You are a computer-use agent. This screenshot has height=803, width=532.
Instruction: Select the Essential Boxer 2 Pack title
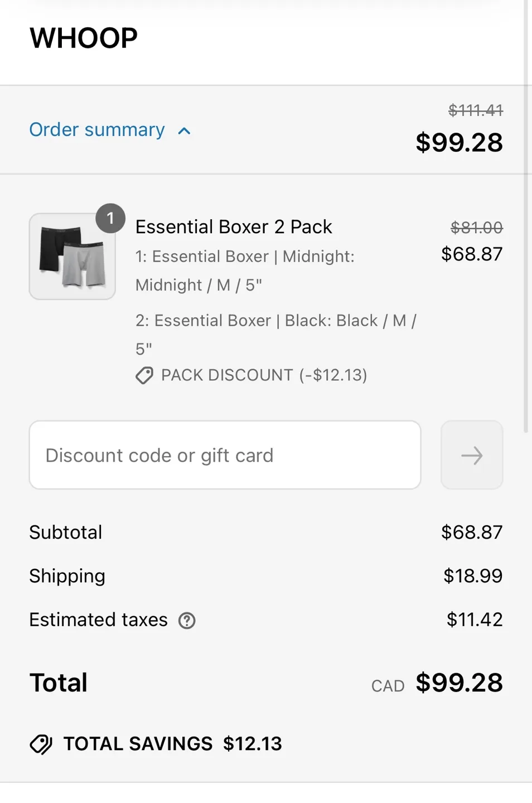234,227
